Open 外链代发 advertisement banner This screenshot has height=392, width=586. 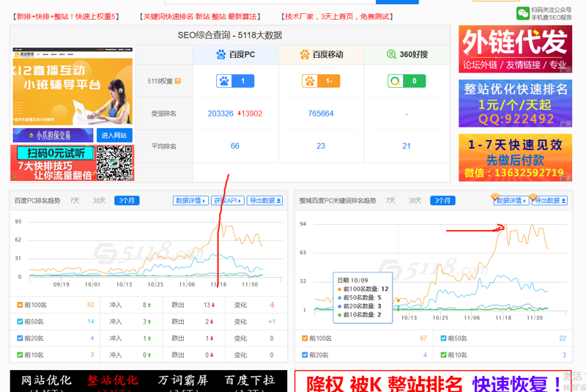click(x=516, y=49)
